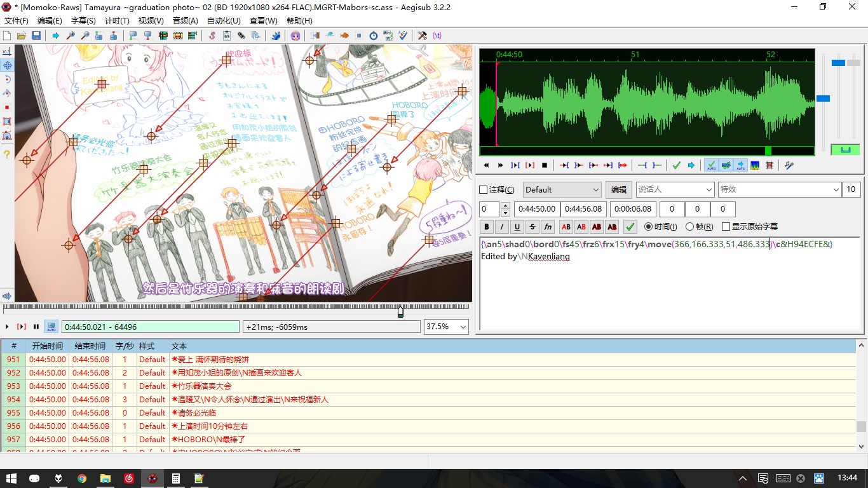Toggle spectrum analyzer display mode
868x488 pixels.
point(755,165)
